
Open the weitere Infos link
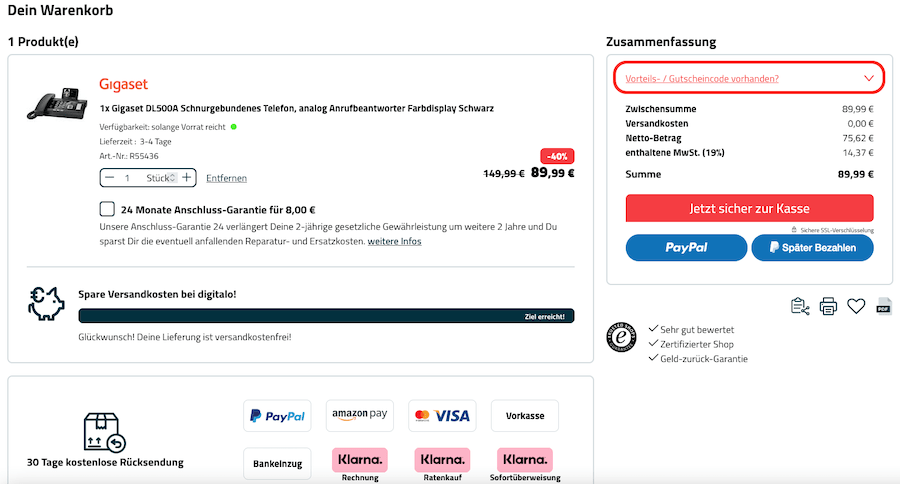394,242
